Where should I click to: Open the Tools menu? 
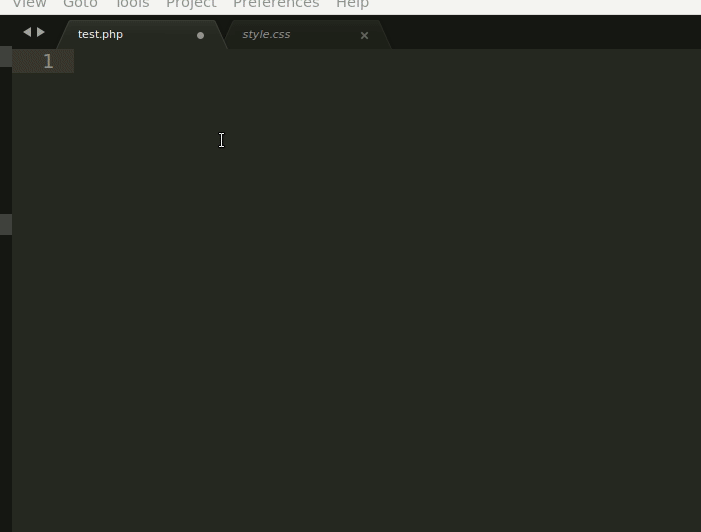click(x=132, y=4)
